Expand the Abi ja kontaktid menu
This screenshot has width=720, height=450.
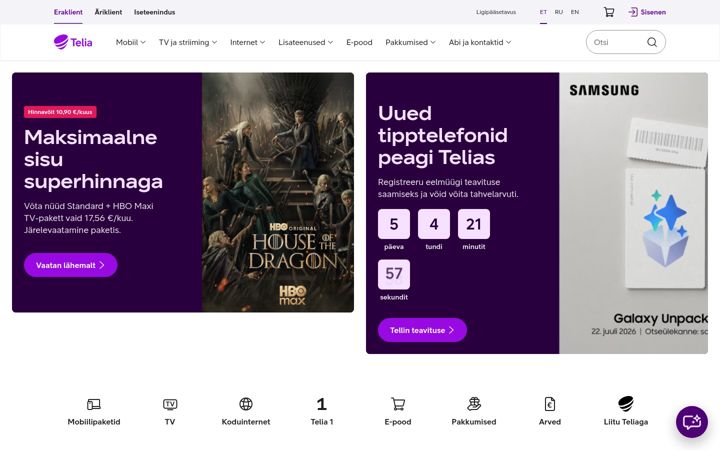point(479,42)
